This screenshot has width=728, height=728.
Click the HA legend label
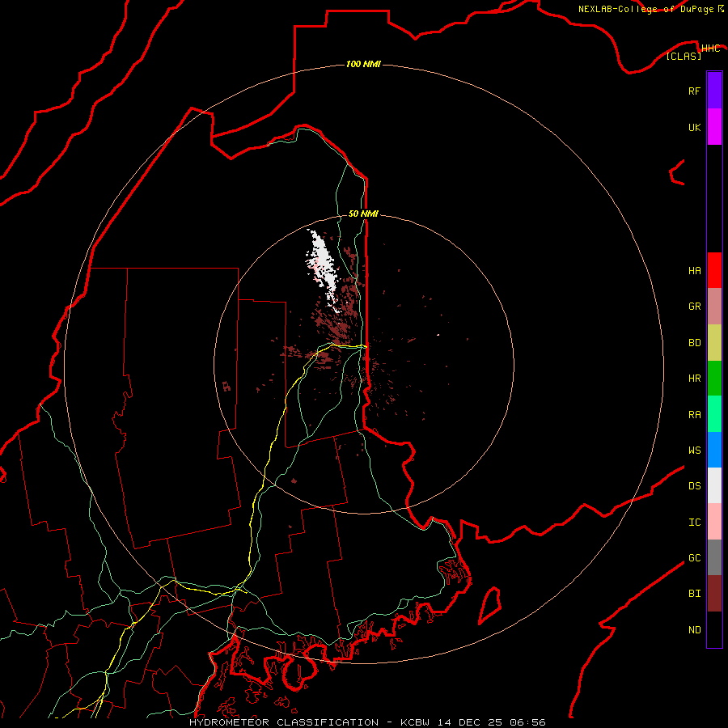point(694,270)
